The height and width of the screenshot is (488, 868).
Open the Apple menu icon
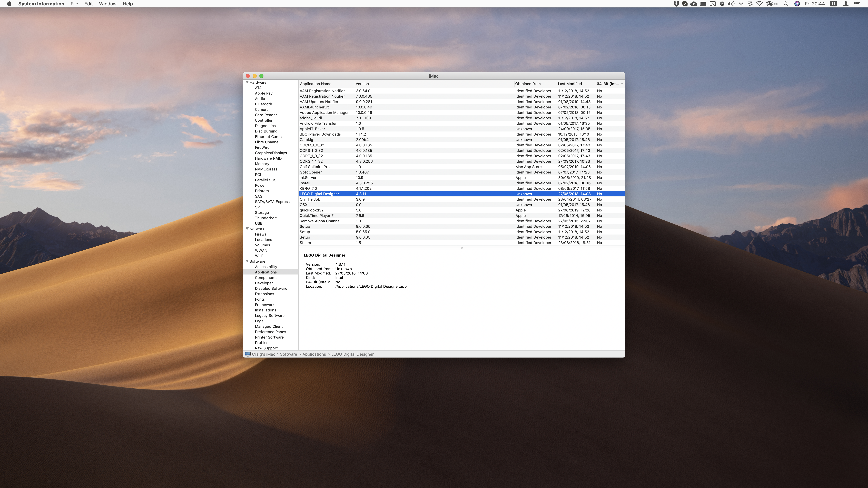9,4
